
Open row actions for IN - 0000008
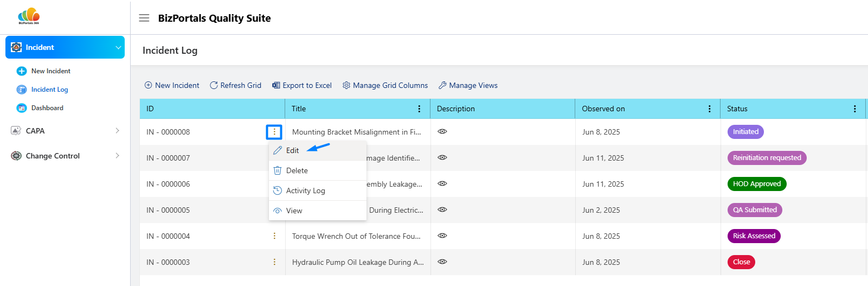274,132
